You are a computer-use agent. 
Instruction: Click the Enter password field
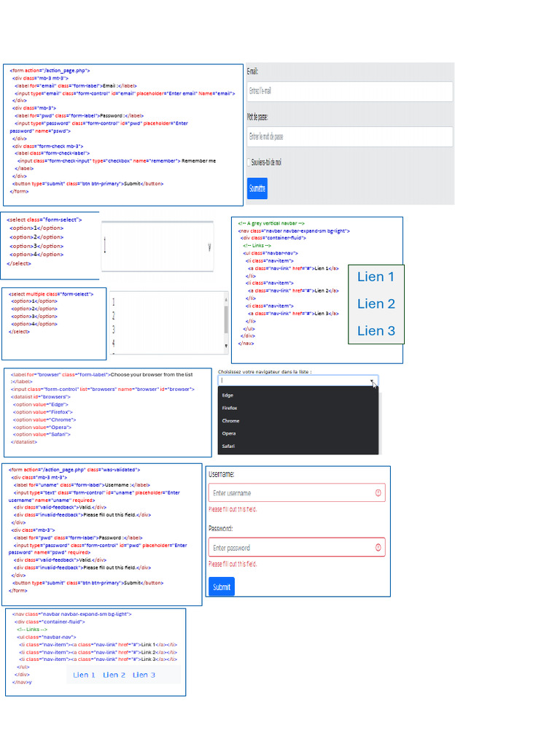(297, 548)
